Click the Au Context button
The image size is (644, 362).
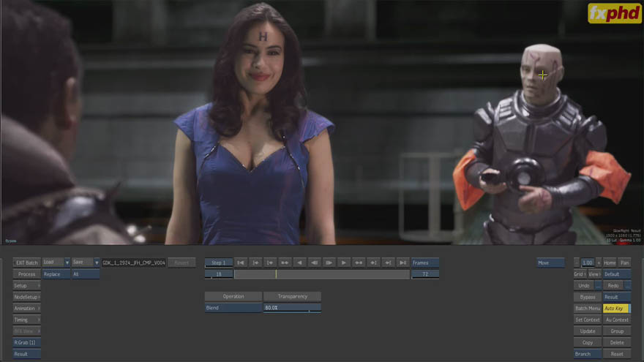617,320
